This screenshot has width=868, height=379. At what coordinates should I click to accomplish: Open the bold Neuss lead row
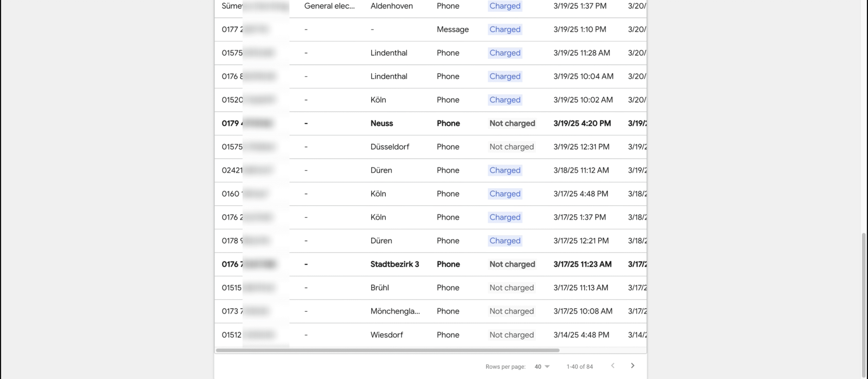tap(381, 123)
